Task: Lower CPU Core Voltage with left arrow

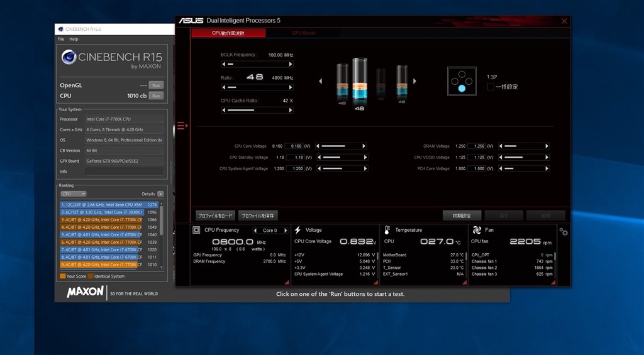Action: point(318,146)
